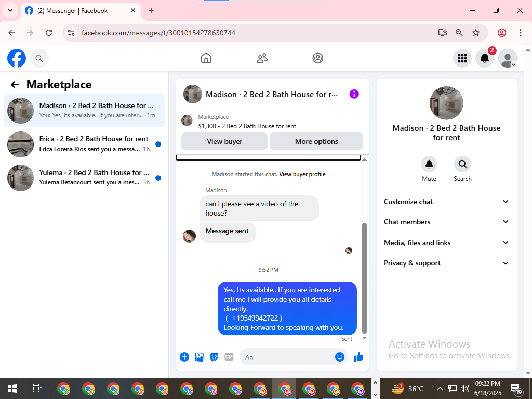Search in conversation magnifier icon

(x=462, y=164)
